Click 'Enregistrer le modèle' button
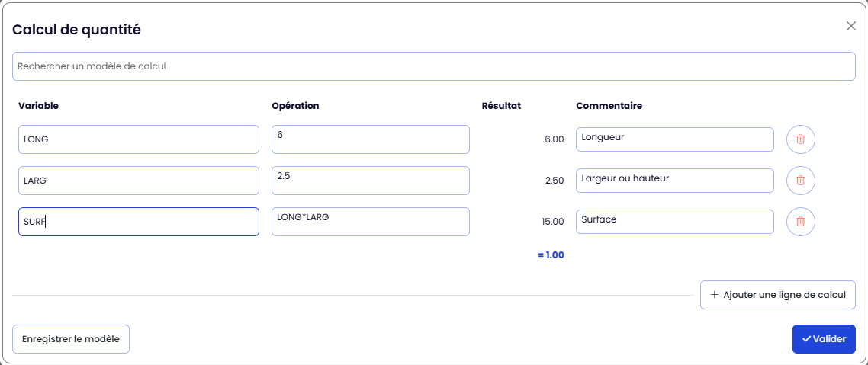Viewport: 868px width, 365px height. pyautogui.click(x=71, y=339)
